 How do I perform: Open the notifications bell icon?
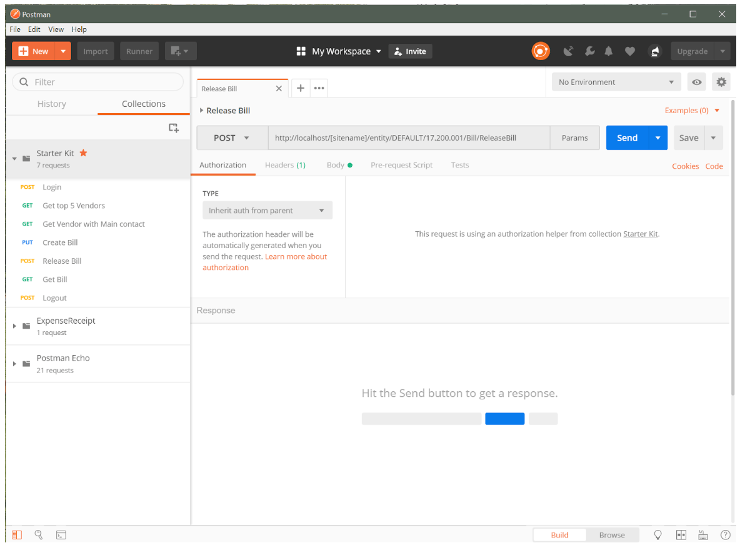[609, 51]
